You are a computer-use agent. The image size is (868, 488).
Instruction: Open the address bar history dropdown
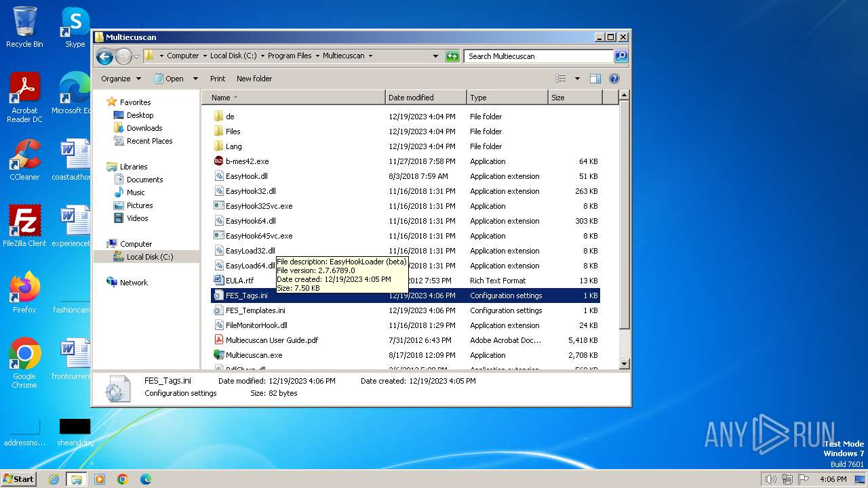pyautogui.click(x=435, y=56)
